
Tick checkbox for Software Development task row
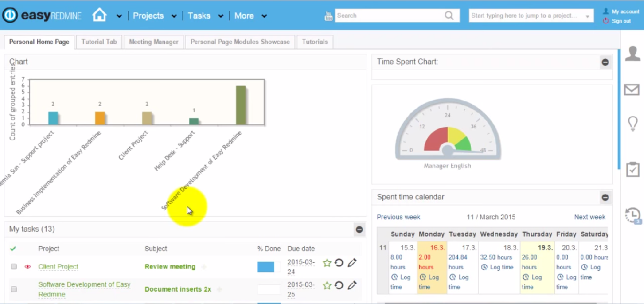click(x=14, y=289)
